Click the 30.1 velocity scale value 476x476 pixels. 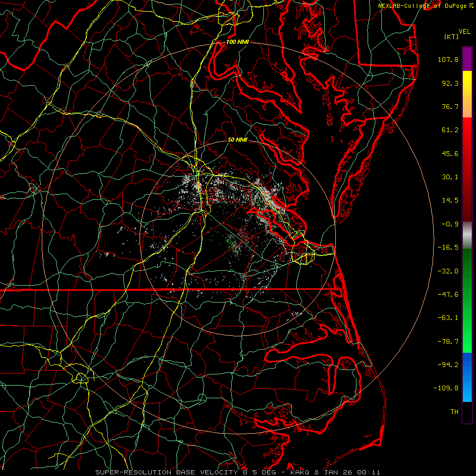point(450,177)
